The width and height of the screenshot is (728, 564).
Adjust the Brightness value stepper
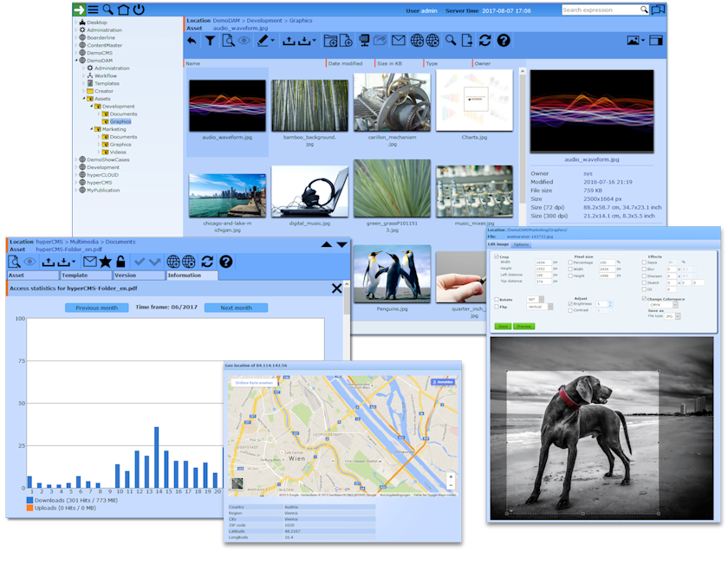pos(610,304)
